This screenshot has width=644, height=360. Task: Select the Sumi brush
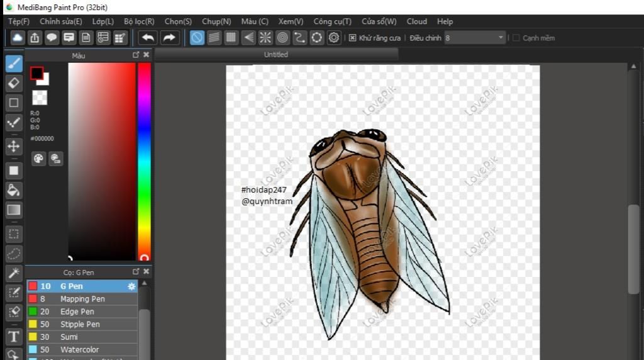click(82, 337)
